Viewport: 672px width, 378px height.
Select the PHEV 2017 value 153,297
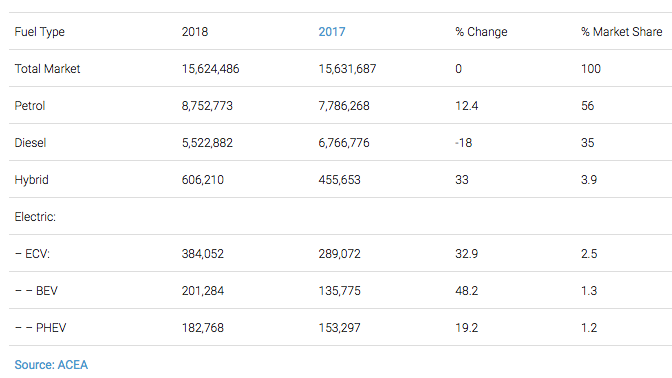339,328
